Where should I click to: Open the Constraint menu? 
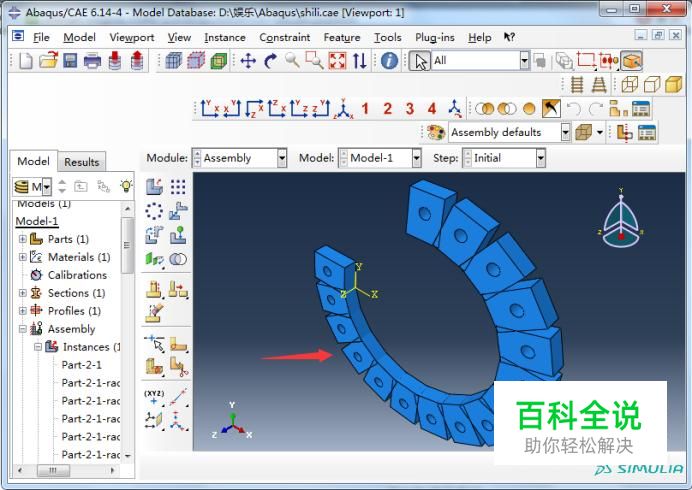click(x=285, y=38)
